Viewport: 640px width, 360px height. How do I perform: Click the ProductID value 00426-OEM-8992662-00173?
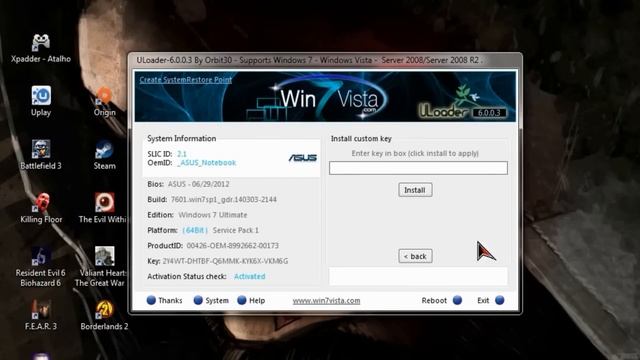(x=233, y=245)
